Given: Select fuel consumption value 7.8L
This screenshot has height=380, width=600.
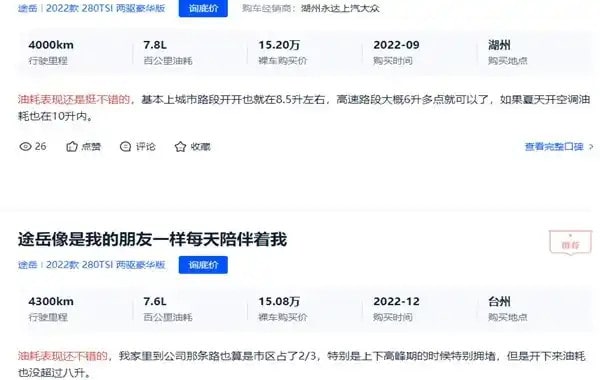Looking at the screenshot, I should point(155,45).
